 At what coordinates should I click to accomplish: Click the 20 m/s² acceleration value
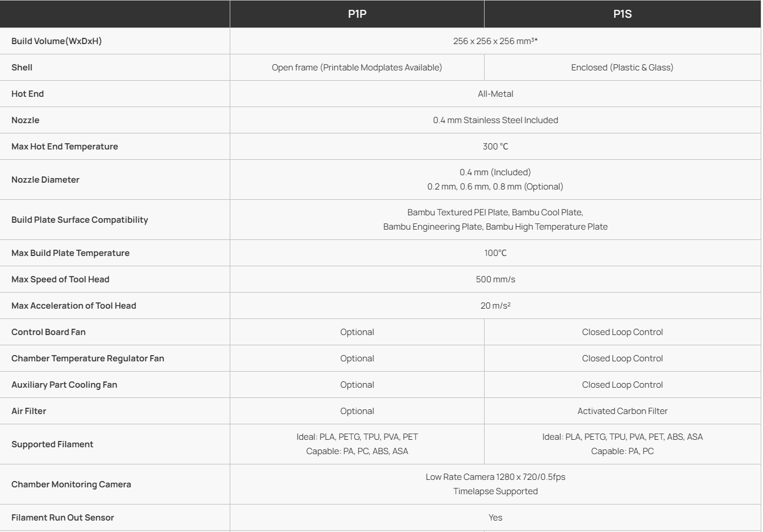coord(495,306)
